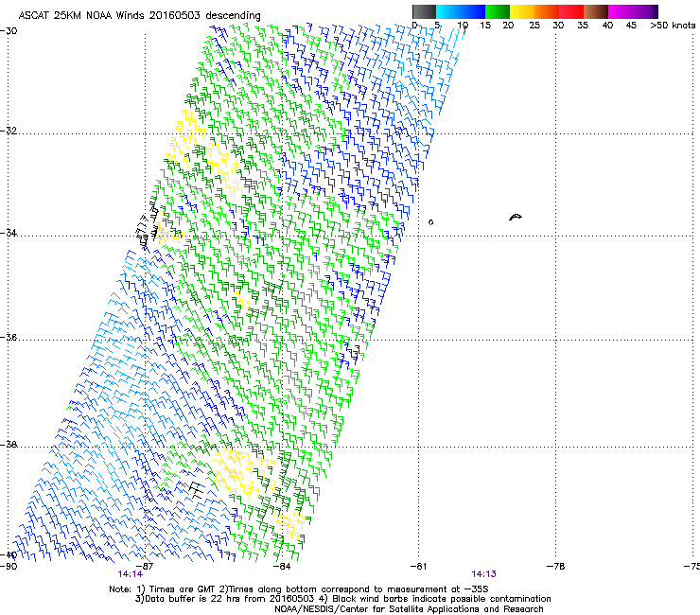Click the 'ASCAT 25KM NOAA Winds 20160503 descending' title
This screenshot has height=615, width=700.
(x=139, y=16)
